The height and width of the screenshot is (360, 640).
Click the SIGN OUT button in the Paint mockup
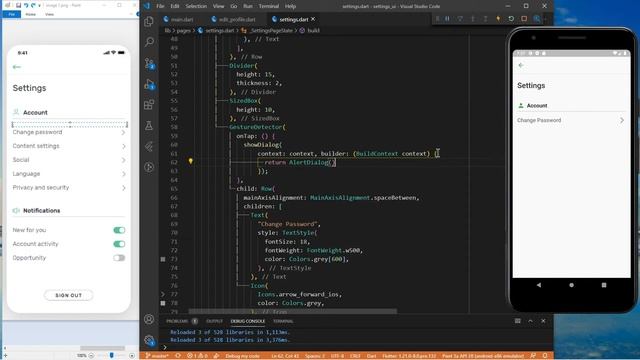69,295
